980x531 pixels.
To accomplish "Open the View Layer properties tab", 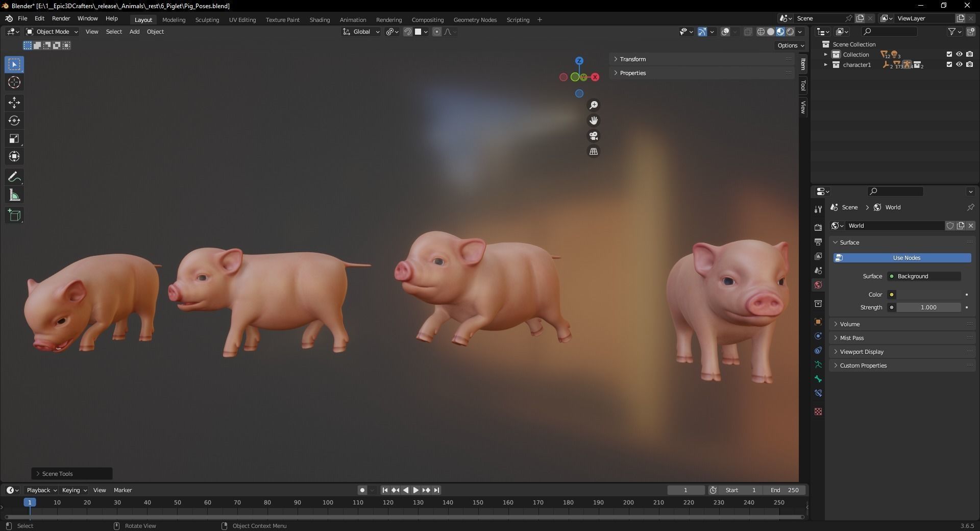I will point(818,256).
